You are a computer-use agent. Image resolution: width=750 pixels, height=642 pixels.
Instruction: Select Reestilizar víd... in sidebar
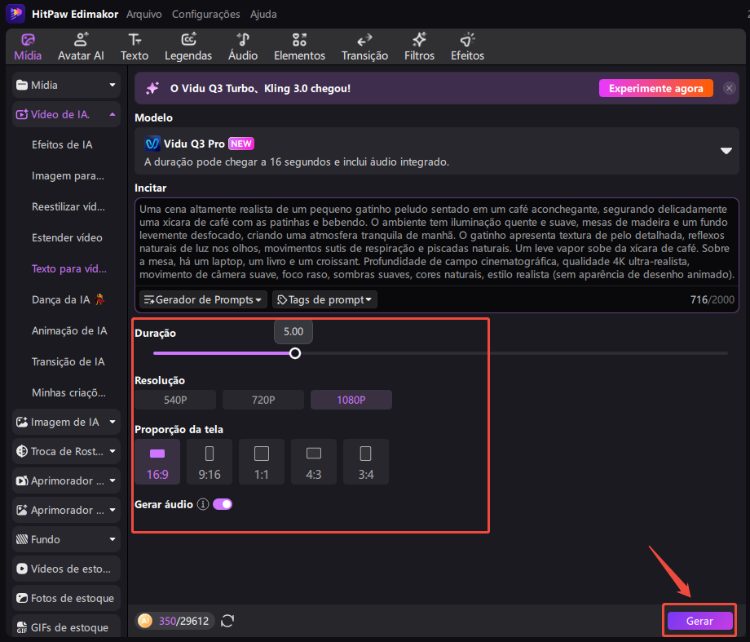[68, 207]
